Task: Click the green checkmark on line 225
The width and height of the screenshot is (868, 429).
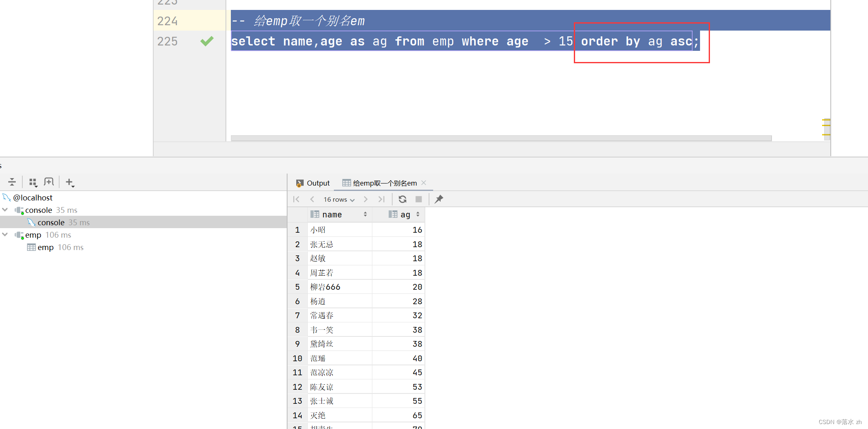Action: point(207,41)
